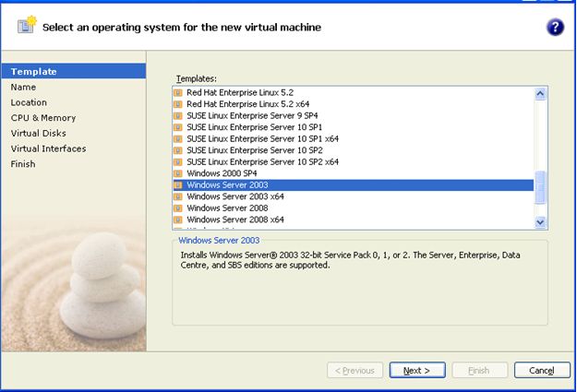
Task: Click the icon beside SUSE Linux Enterprise Server 9 SP4
Action: coord(179,116)
